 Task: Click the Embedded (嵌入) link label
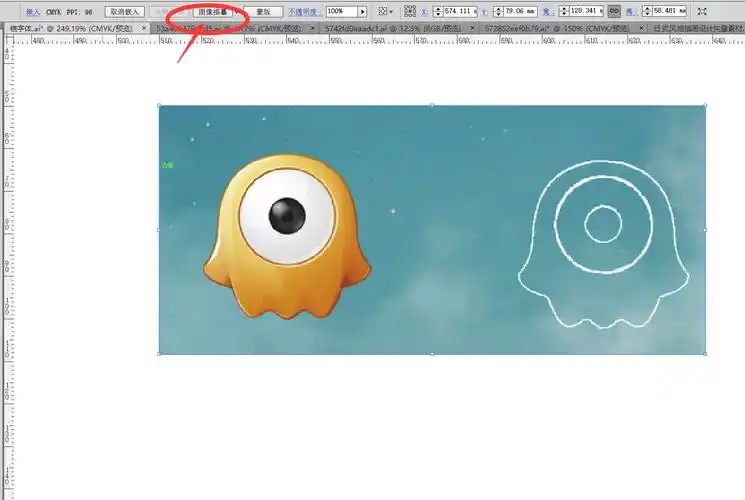coord(33,12)
